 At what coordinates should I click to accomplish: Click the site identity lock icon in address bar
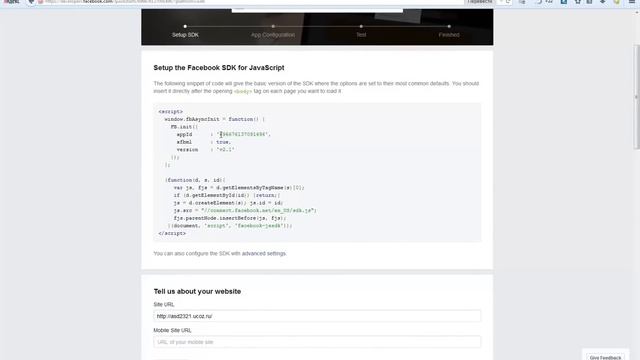(40, 2)
